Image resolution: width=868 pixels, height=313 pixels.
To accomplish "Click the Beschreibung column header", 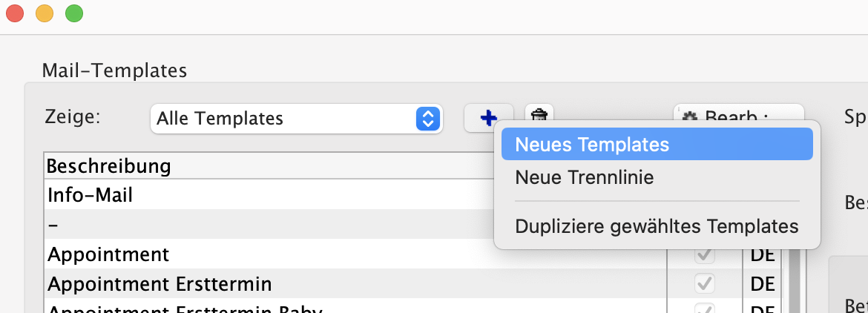I will coord(223,166).
